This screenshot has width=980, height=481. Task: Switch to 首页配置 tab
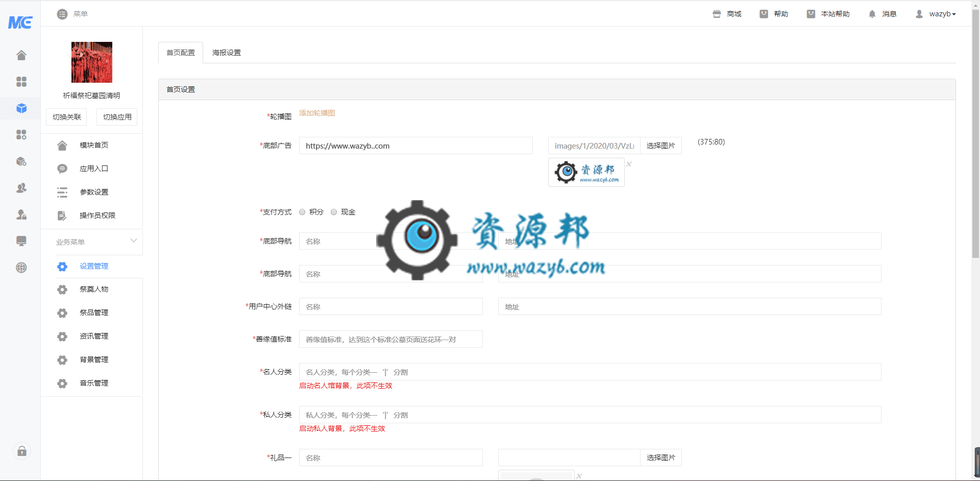pos(181,53)
